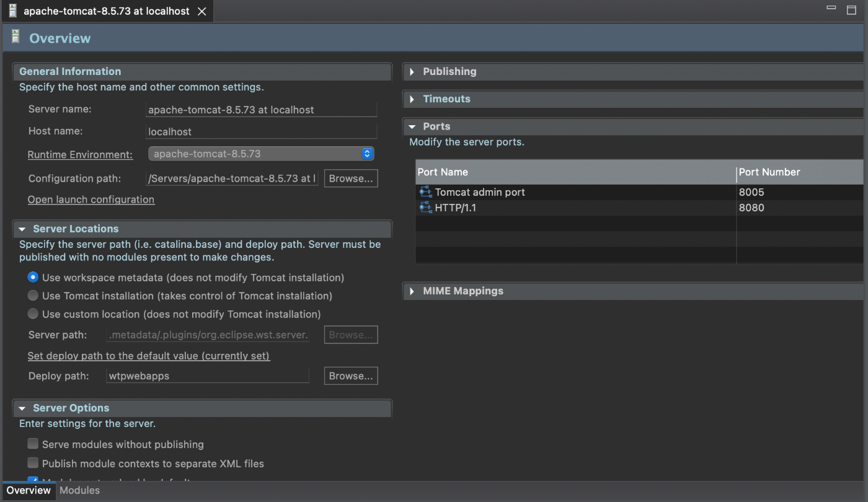Switch to the Modules bottom tab
The height and width of the screenshot is (502, 868).
point(79,490)
